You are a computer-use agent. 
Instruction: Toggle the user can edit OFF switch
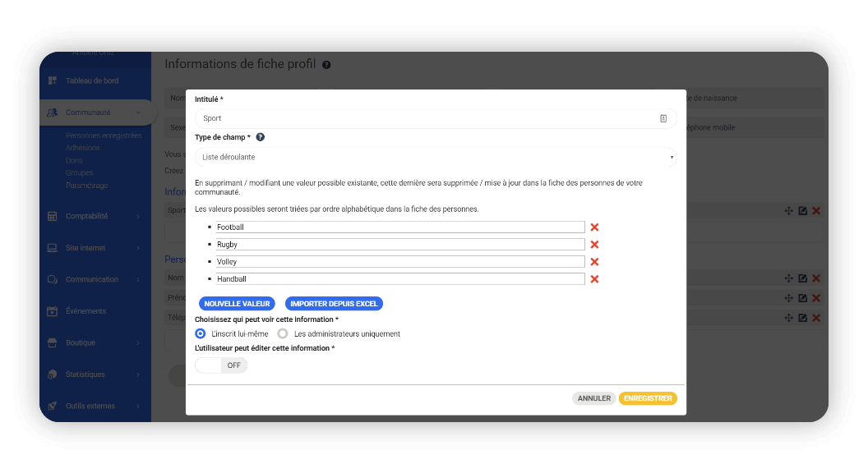point(221,365)
